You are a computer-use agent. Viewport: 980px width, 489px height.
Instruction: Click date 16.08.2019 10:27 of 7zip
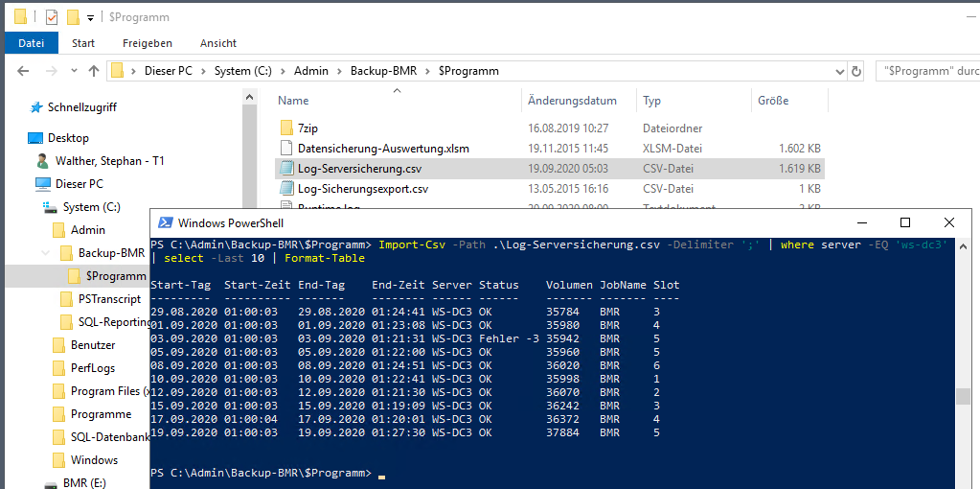point(568,128)
